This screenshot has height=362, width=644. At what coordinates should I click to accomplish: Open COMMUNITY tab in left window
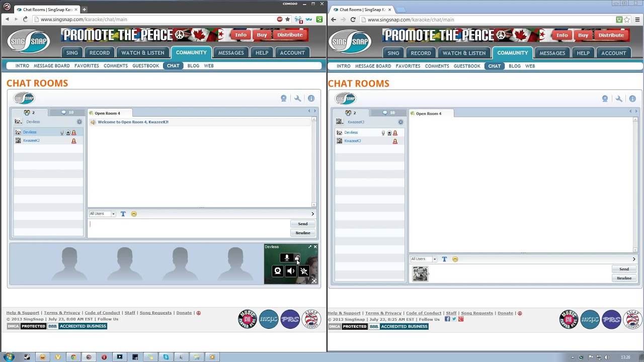(x=191, y=52)
